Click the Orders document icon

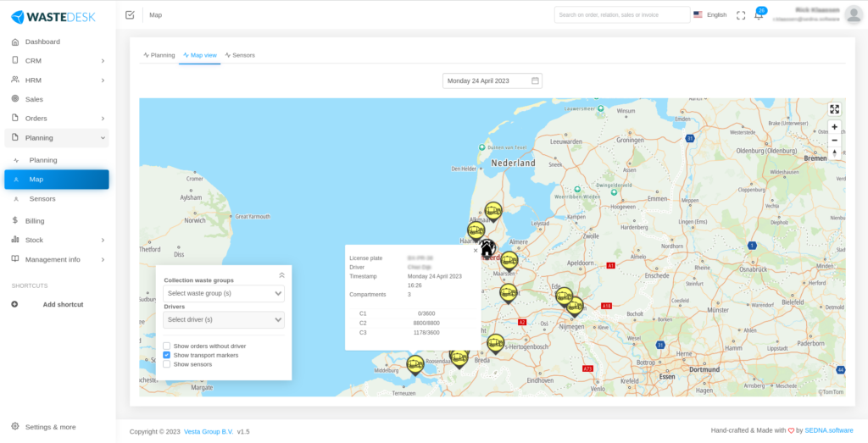(x=15, y=118)
